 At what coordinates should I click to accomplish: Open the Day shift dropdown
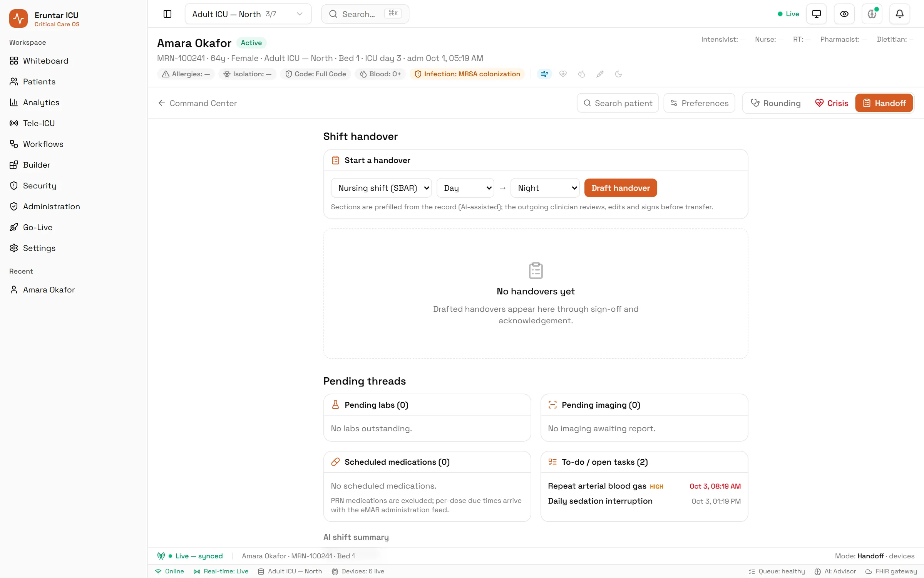click(465, 188)
